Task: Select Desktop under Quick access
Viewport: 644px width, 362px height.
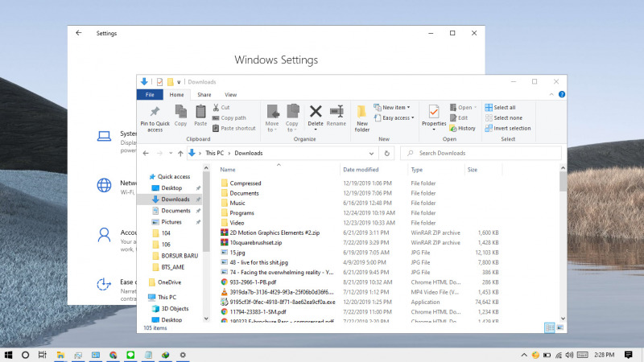Action: click(x=171, y=188)
